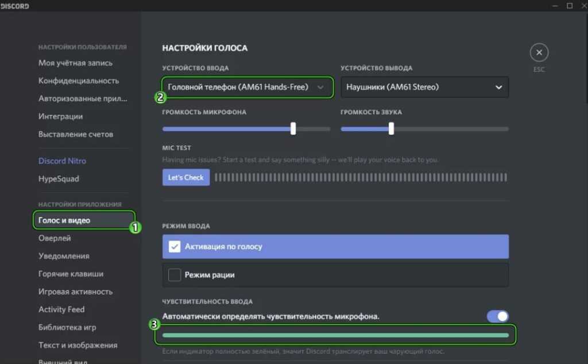Viewport: 588px width, 364px height.
Task: Tick the Активация по голосу checkbox
Action: 175,246
